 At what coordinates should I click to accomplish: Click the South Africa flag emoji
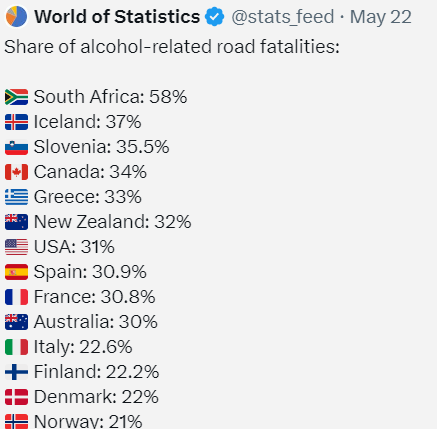click(x=16, y=97)
